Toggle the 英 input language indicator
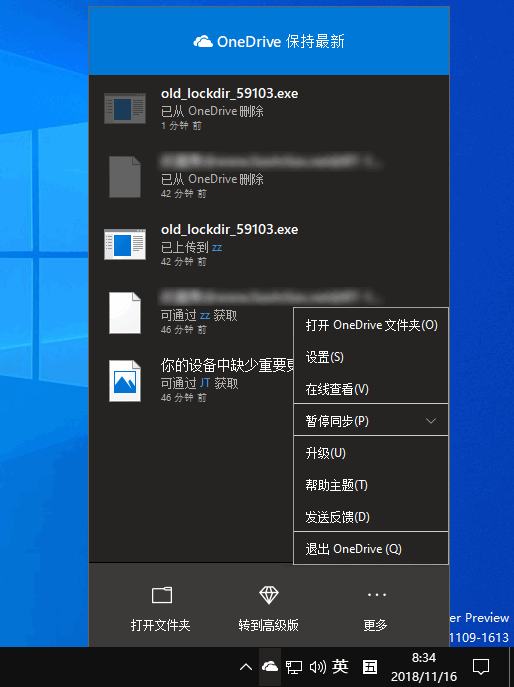This screenshot has height=687, width=514. [340, 667]
